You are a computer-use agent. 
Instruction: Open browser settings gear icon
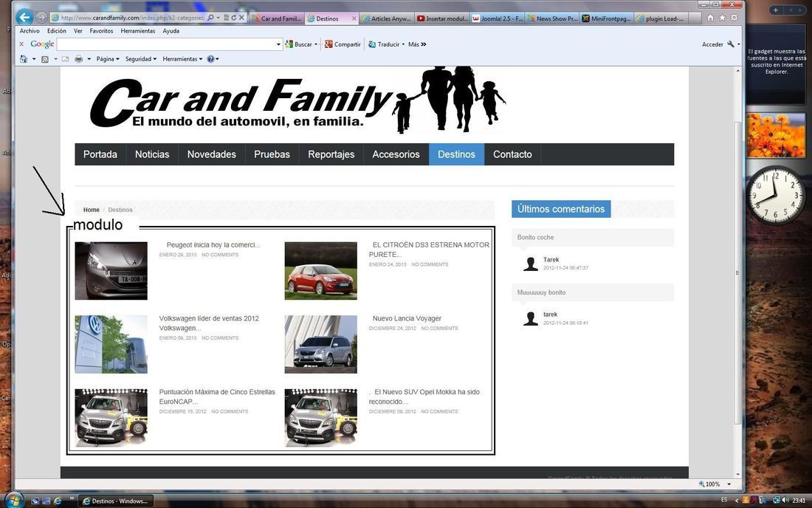[734, 18]
